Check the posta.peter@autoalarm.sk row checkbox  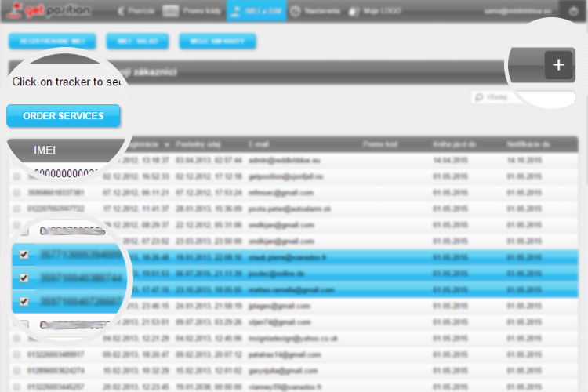pyautogui.click(x=16, y=209)
